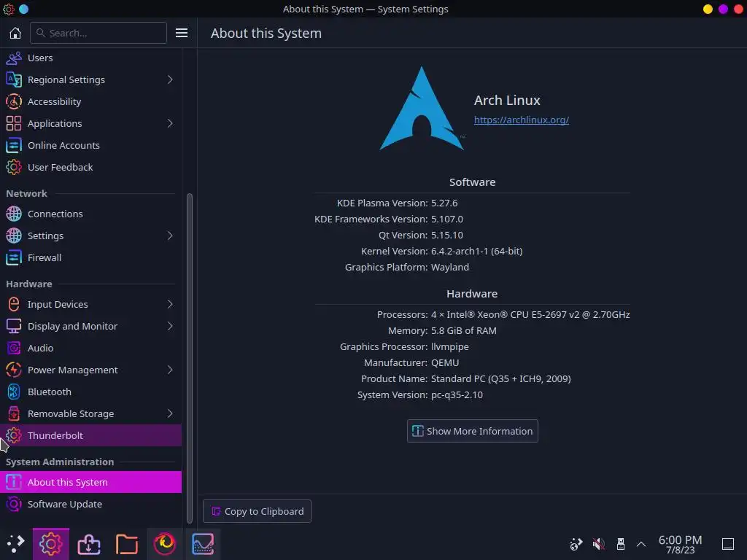The image size is (747, 560).
Task: Expand network Settings chevron
Action: pos(170,236)
